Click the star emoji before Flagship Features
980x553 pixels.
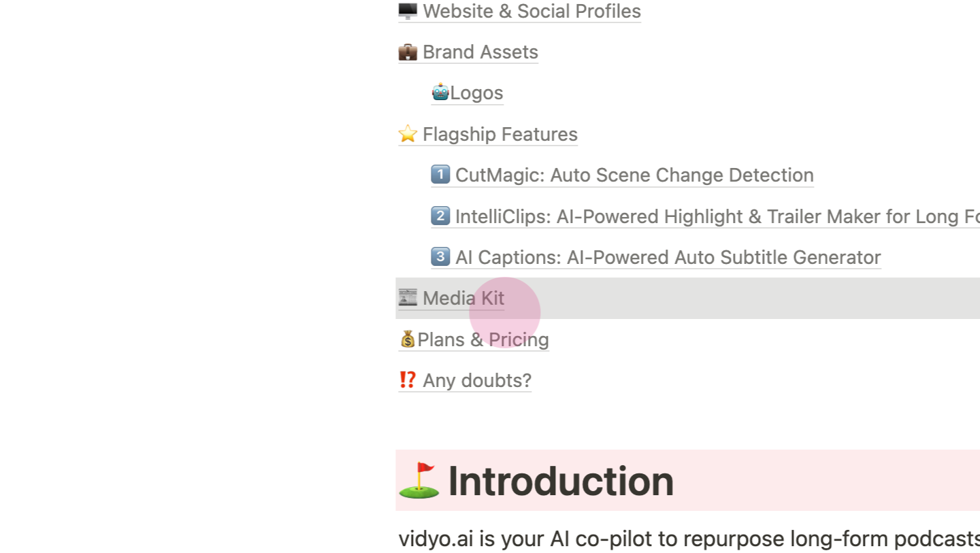click(x=408, y=133)
